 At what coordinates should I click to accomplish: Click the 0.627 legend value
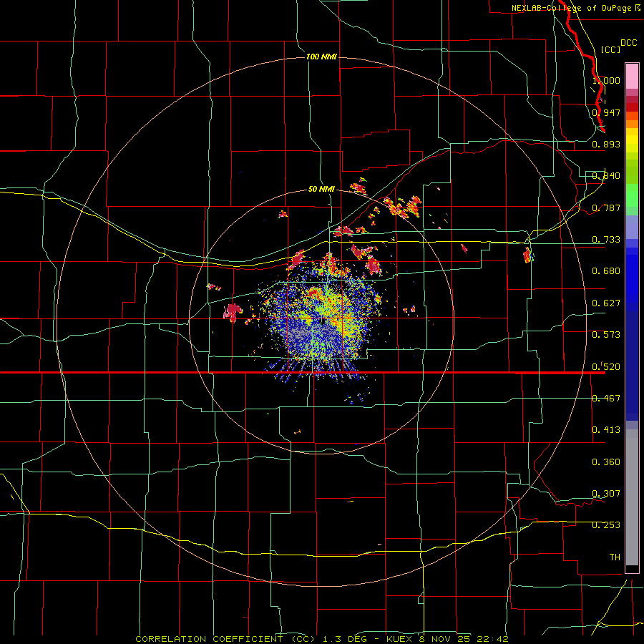(606, 303)
